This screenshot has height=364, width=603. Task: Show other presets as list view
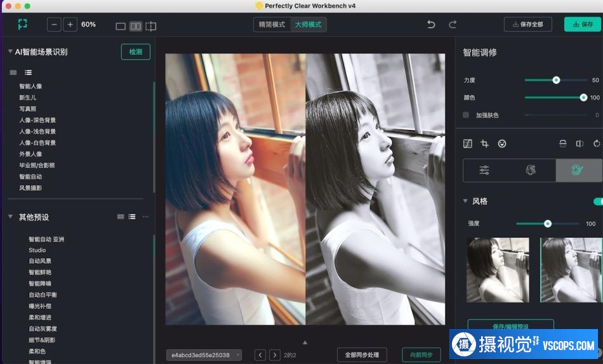pyautogui.click(x=132, y=217)
